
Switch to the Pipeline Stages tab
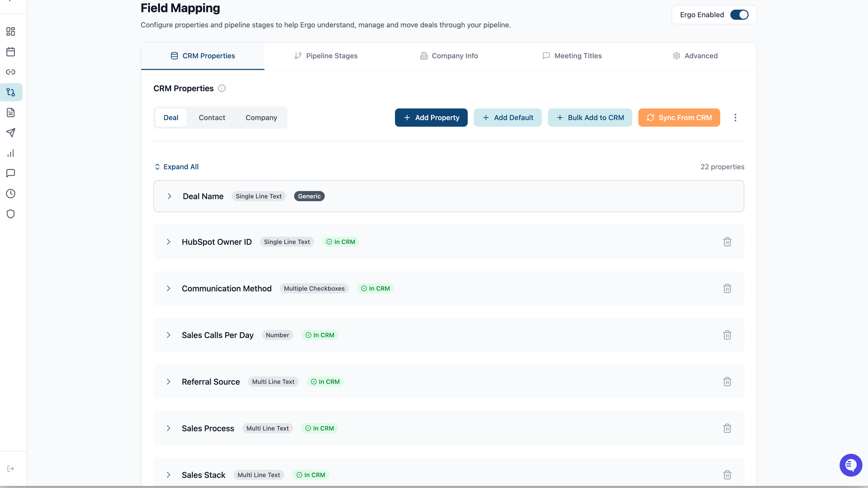(x=326, y=56)
